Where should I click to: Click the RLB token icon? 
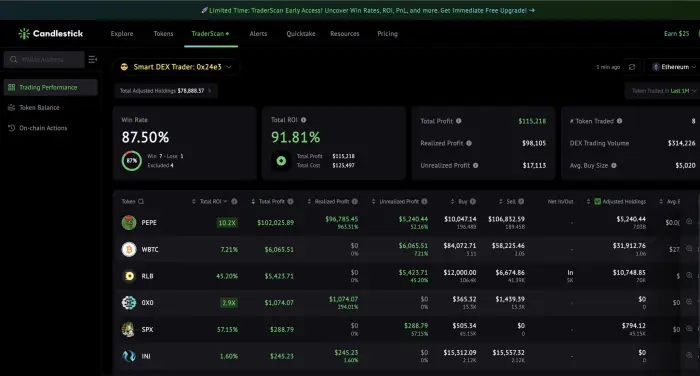click(129, 276)
